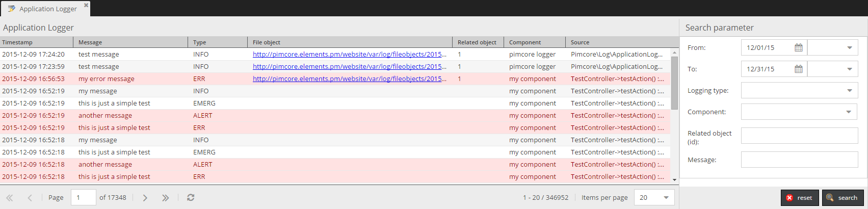Reset the search parameters
This screenshot has width=868, height=209.
coord(799,198)
